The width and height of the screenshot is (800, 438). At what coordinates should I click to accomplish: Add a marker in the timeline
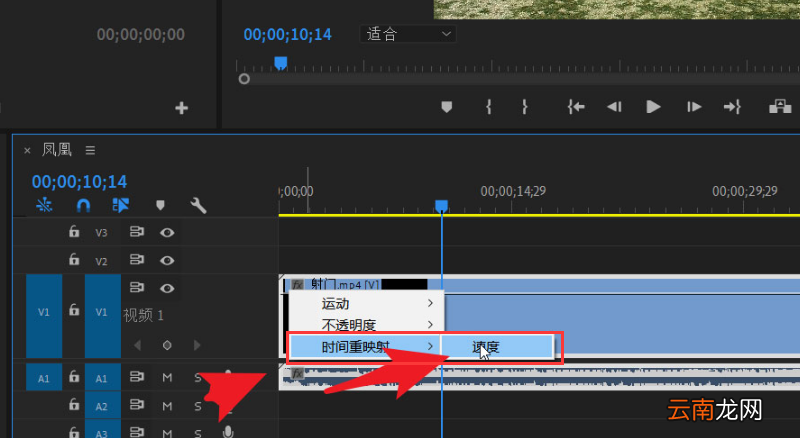tap(160, 205)
